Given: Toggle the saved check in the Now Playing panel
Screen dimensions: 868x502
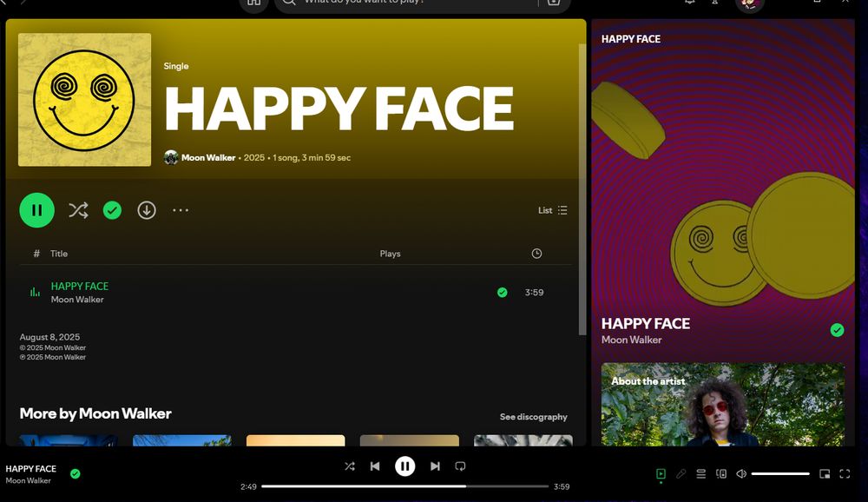Looking at the screenshot, I should click(837, 330).
